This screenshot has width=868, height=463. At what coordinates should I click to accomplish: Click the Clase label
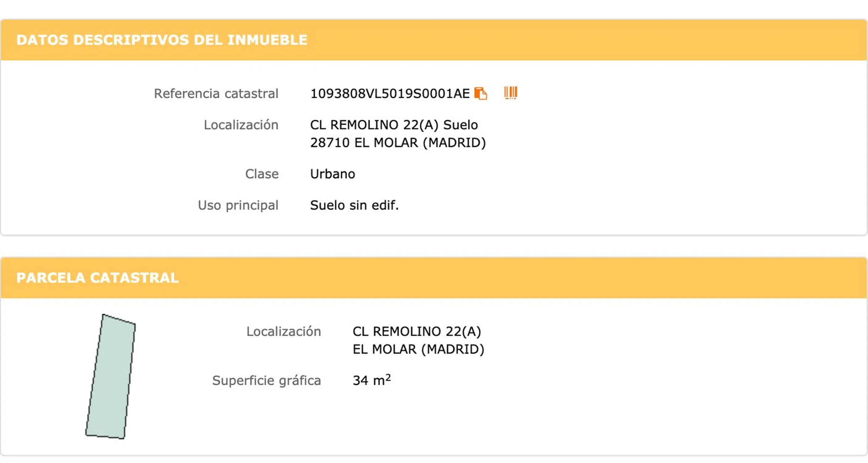[x=262, y=174]
